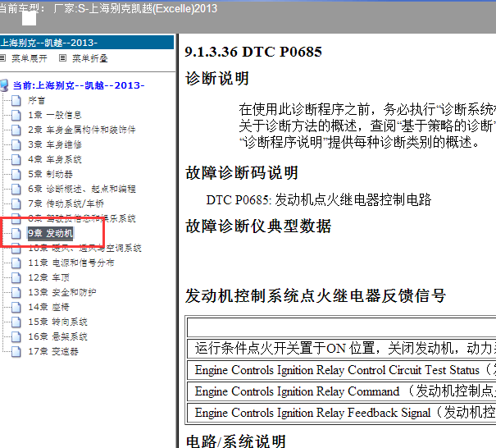The image size is (496, 448).
Task: Click the page icon next to 2章 车身金属构件和装饰件
Action: pos(16,130)
